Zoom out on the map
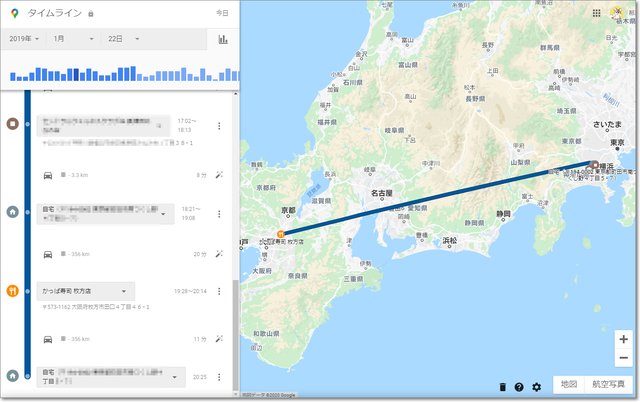Screen dimensions: 640x402 point(623,357)
